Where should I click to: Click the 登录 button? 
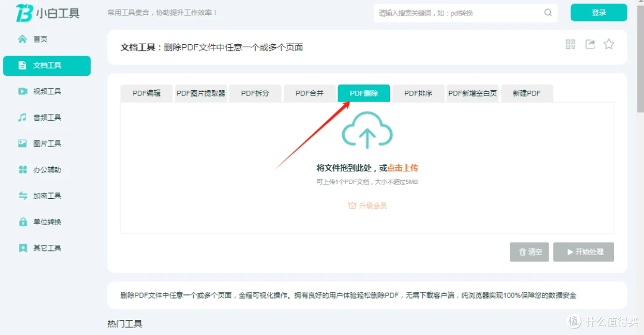(599, 13)
